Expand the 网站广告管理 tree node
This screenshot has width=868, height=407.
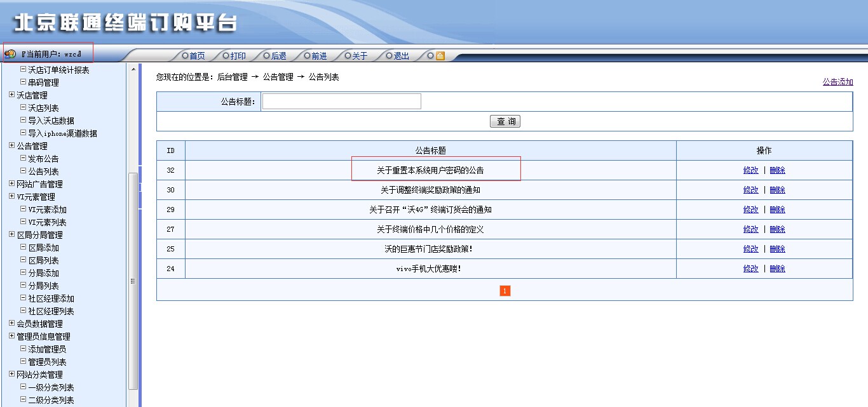tap(12, 183)
